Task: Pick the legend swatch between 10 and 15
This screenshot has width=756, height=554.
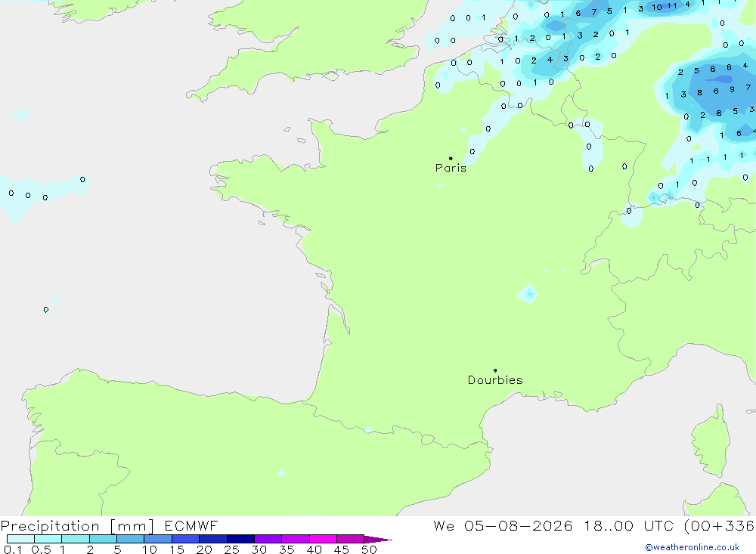Action: click(158, 539)
